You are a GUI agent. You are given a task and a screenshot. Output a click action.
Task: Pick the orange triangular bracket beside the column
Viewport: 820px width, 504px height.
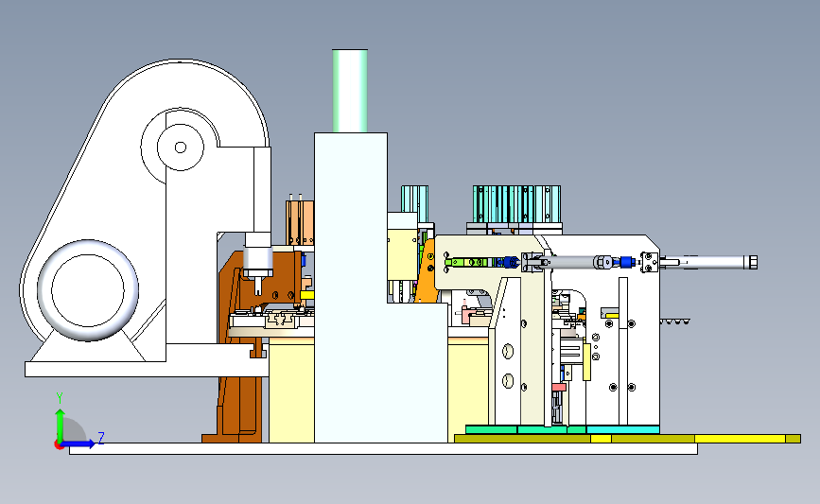point(427,272)
